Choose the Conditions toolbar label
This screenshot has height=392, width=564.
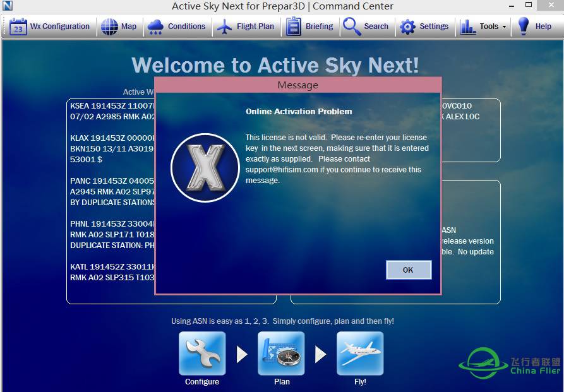(186, 27)
